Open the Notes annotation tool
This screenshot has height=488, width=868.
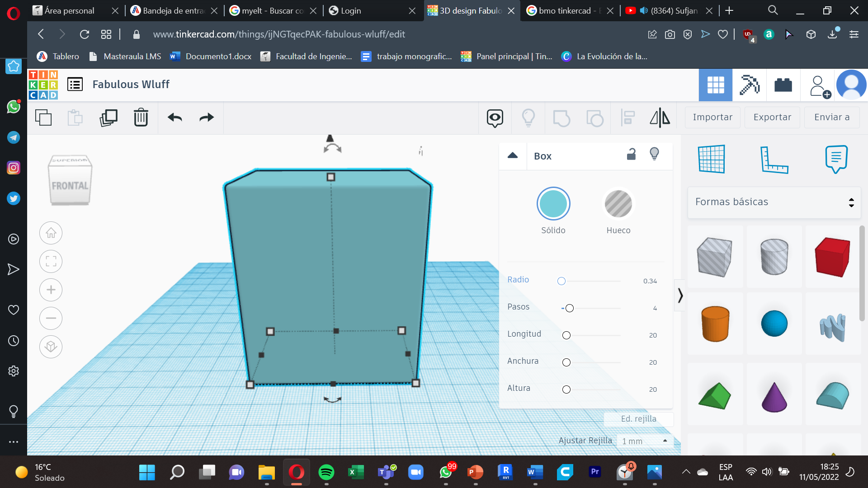click(836, 159)
